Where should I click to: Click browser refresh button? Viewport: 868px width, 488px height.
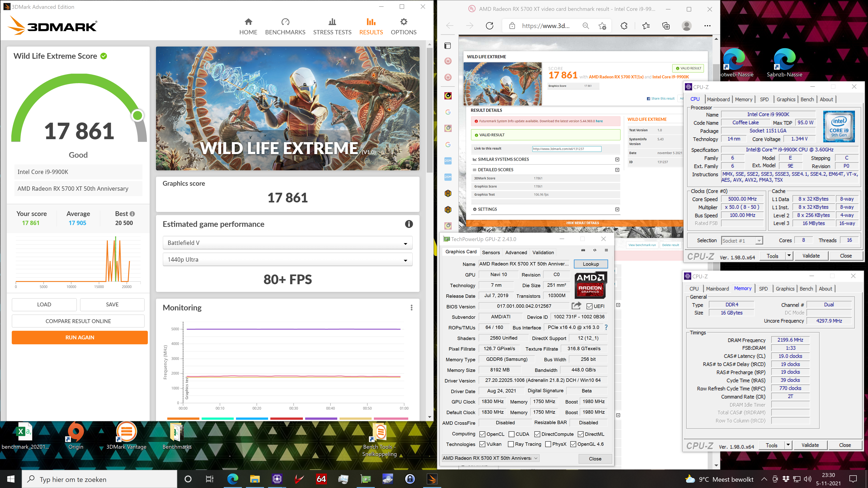tap(489, 26)
